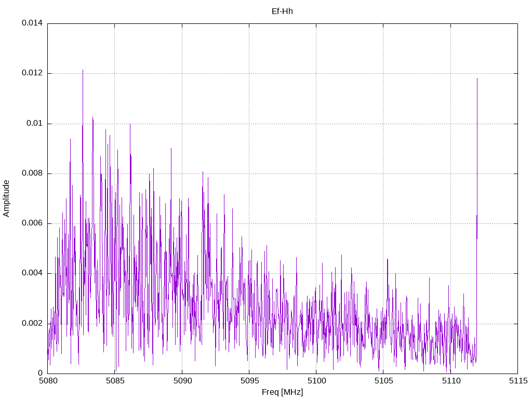Click the 5095 x-axis tick label
The height and width of the screenshot is (399, 532).
pos(250,381)
